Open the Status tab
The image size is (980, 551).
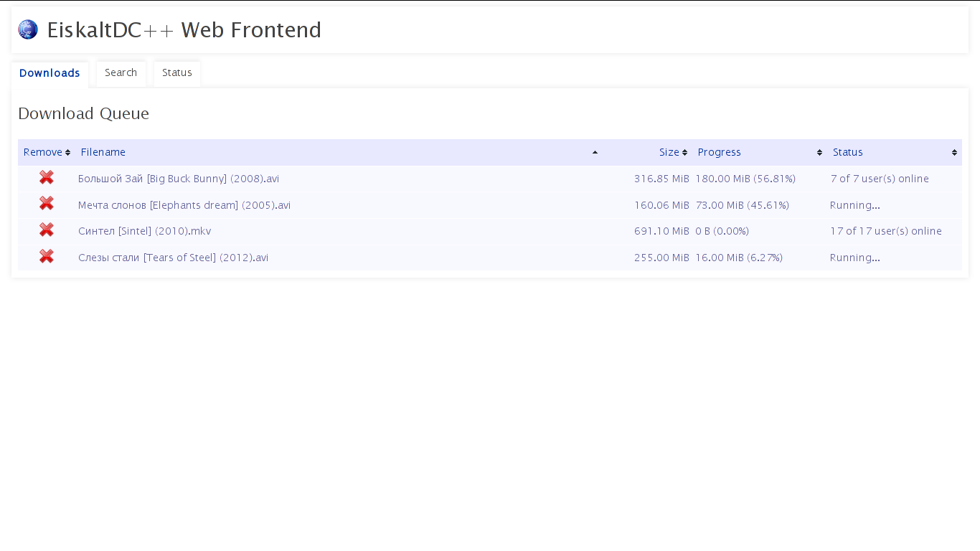click(177, 73)
